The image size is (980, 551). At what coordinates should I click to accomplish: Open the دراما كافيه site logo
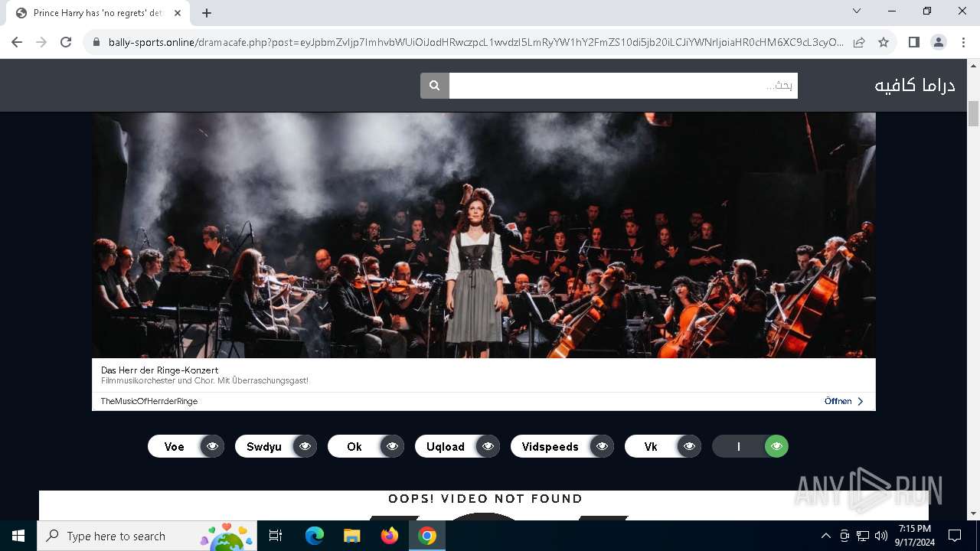tap(915, 85)
